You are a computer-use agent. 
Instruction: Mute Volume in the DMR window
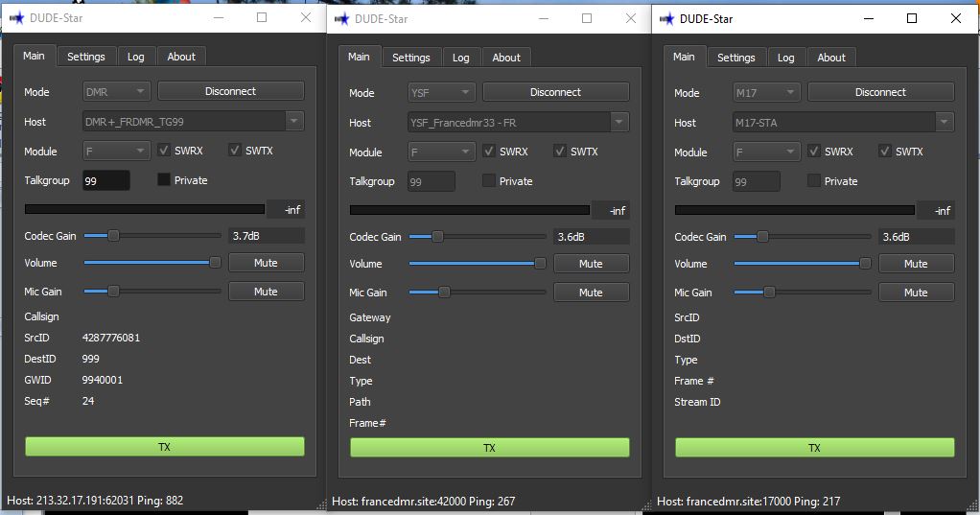point(267,263)
